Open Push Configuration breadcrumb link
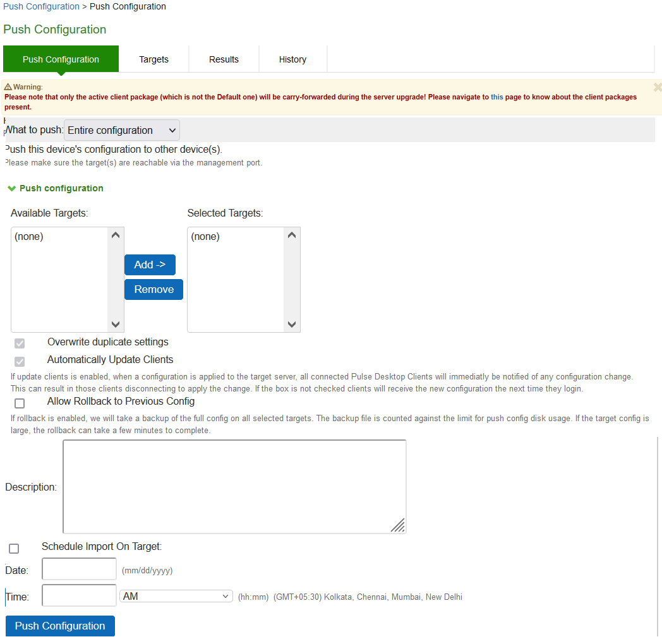662x644 pixels. [42, 7]
